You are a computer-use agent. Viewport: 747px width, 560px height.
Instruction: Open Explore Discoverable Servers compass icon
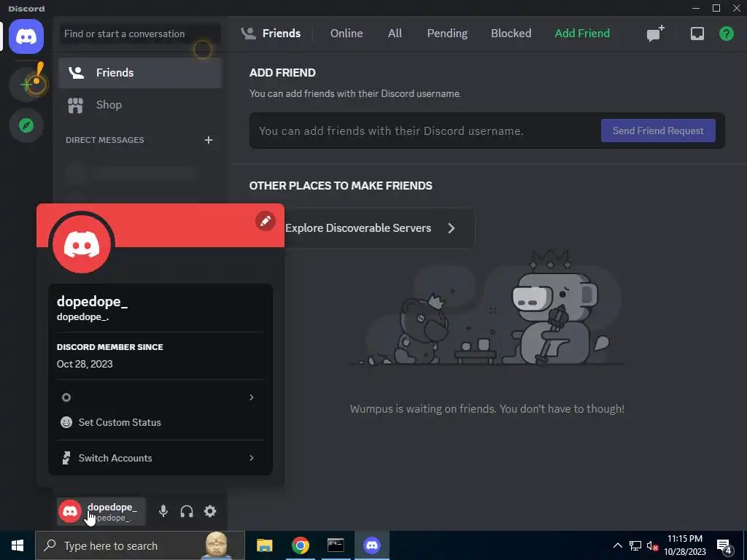coord(26,125)
